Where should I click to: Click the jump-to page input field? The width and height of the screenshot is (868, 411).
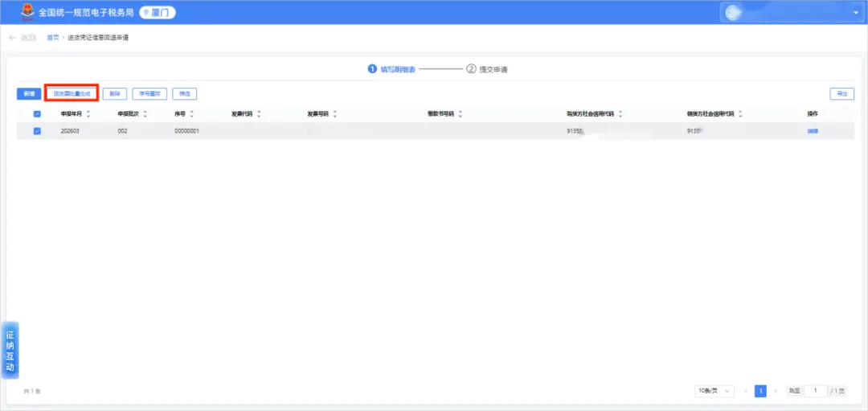pos(816,391)
